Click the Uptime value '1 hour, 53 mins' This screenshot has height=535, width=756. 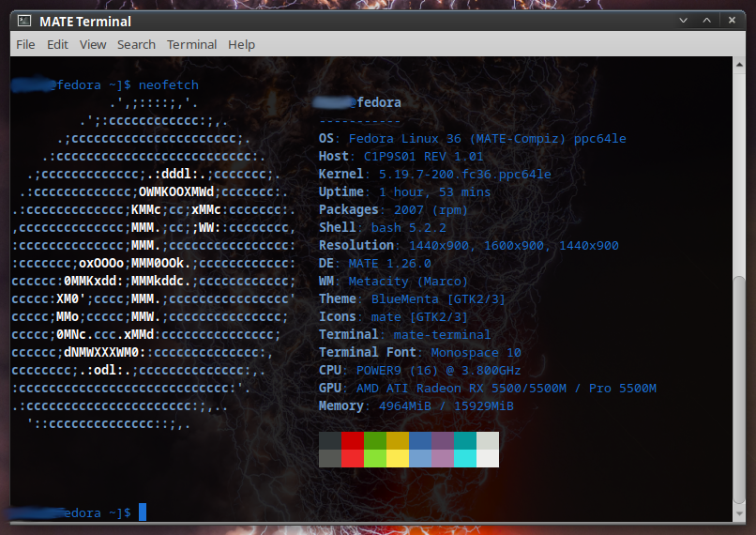click(x=434, y=192)
